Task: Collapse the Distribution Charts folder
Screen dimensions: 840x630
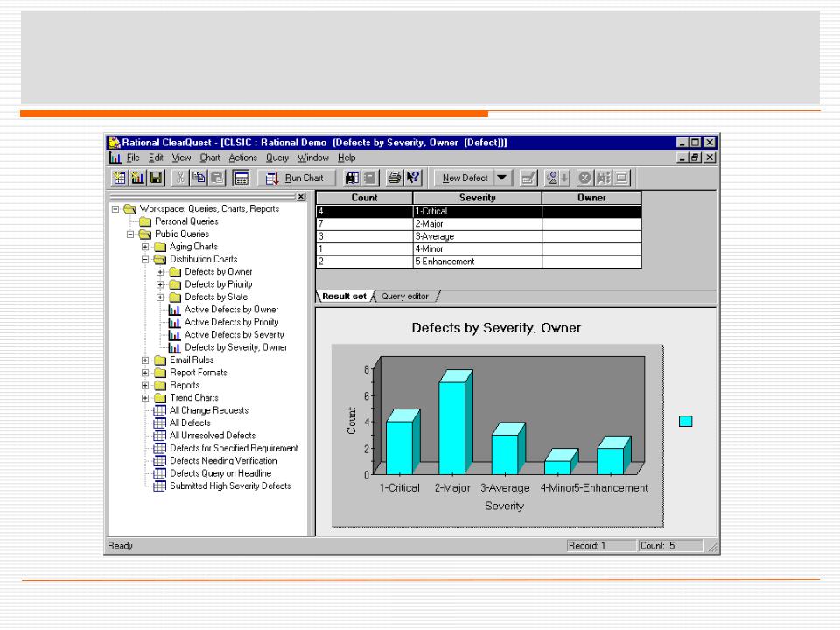Action: pyautogui.click(x=145, y=259)
